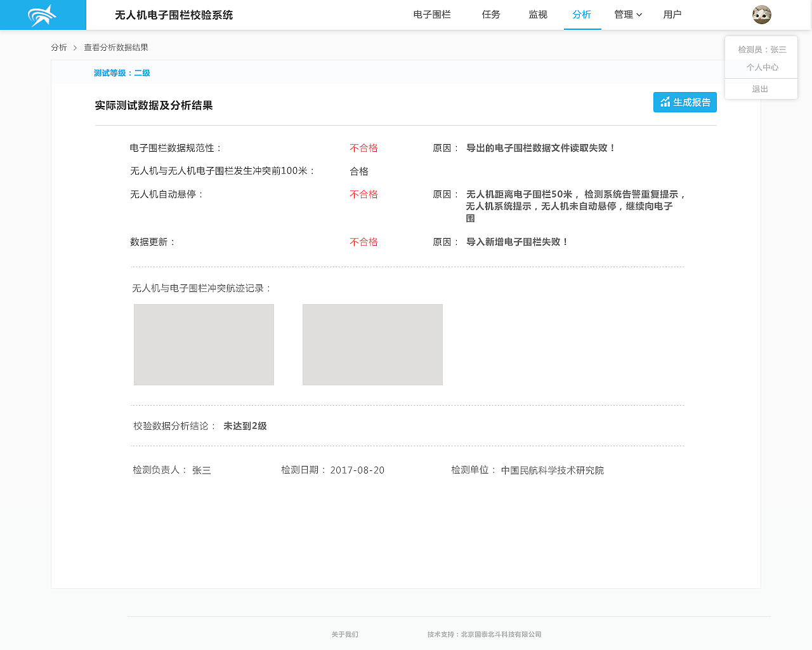Click 检测员：张三 in the account menu
The width and height of the screenshot is (812, 650).
[x=761, y=49]
